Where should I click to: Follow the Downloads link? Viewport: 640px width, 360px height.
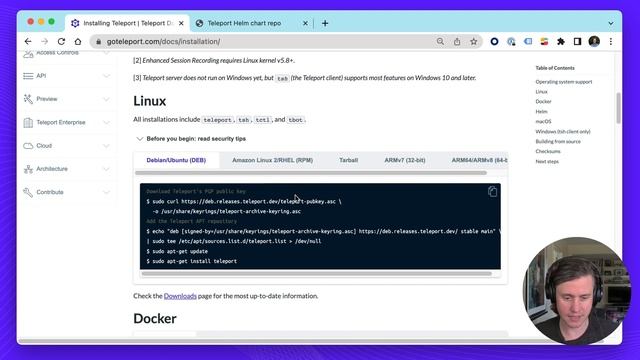coord(180,296)
